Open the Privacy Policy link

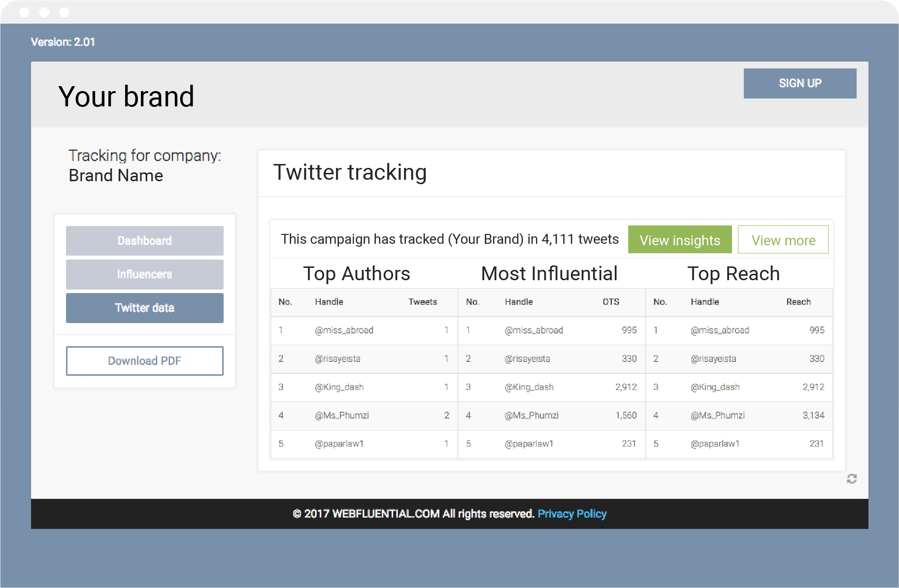[x=572, y=514]
